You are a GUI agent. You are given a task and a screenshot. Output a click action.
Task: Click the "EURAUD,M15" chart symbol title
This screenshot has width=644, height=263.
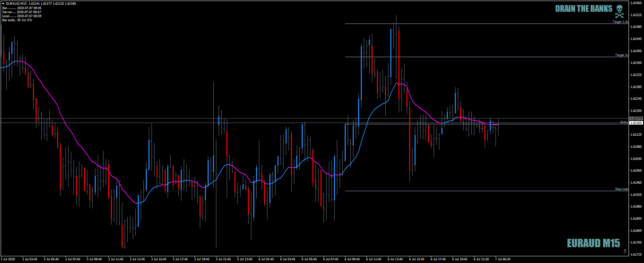tap(16, 4)
